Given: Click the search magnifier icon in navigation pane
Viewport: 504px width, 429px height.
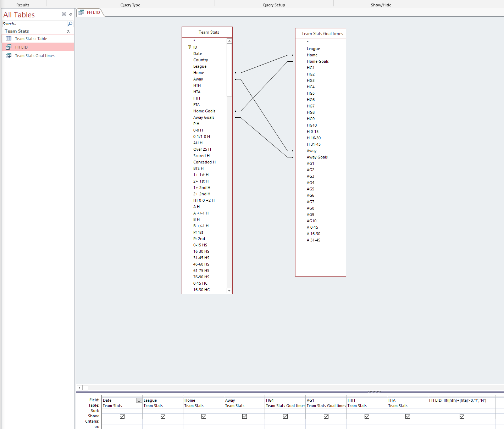Looking at the screenshot, I should point(70,24).
